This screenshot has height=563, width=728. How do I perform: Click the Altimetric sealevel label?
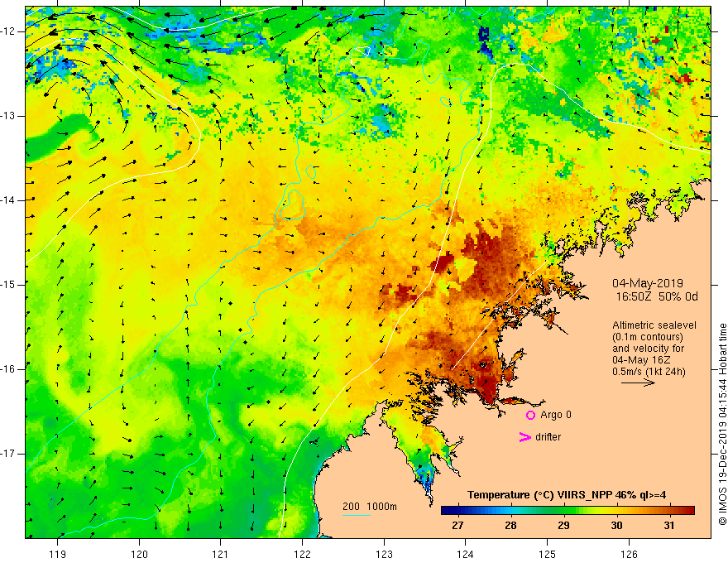[x=654, y=325]
